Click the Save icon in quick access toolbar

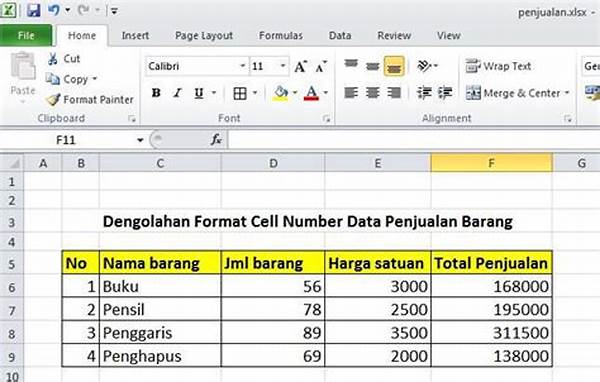pos(33,10)
